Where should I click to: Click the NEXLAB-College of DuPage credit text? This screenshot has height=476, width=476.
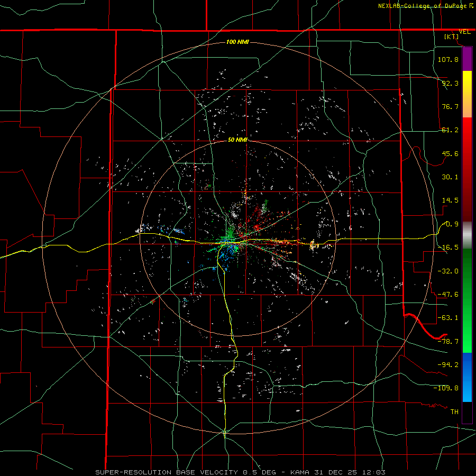tap(425, 6)
